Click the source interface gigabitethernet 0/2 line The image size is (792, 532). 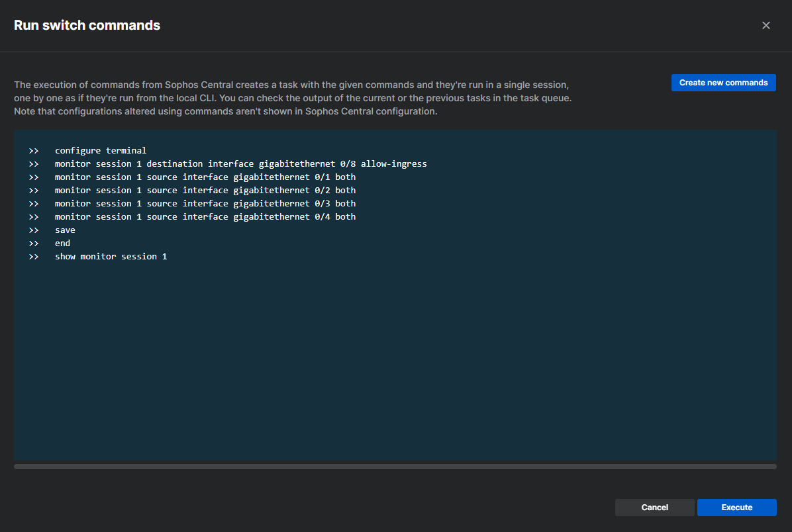[x=205, y=190]
